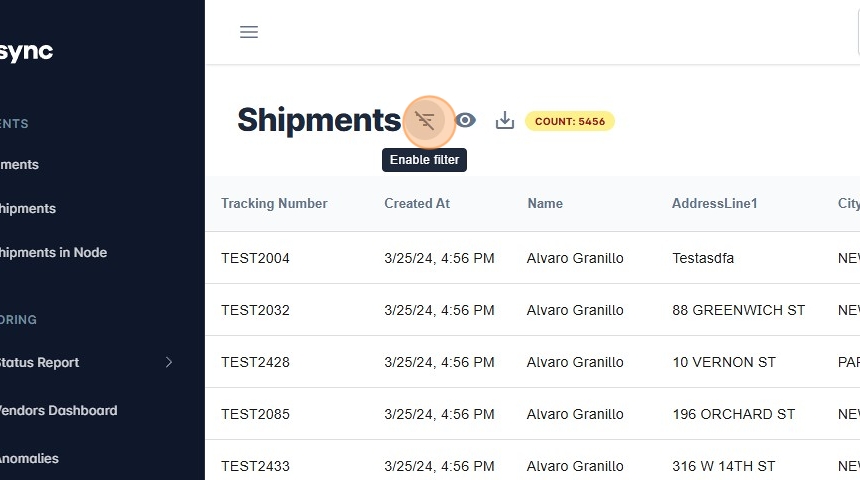Click the sync logo
860x480 pixels.
[26, 52]
